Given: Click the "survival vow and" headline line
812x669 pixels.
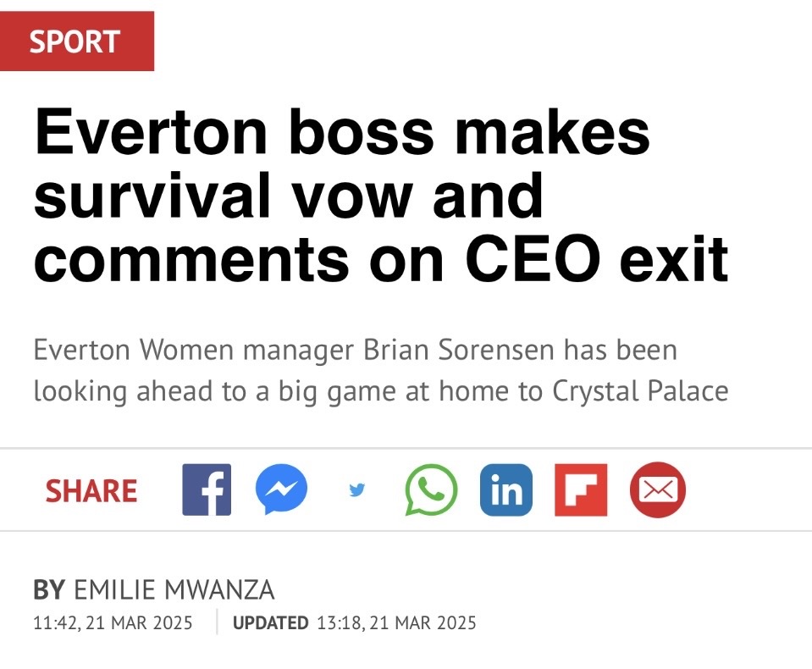Looking at the screenshot, I should (288, 196).
